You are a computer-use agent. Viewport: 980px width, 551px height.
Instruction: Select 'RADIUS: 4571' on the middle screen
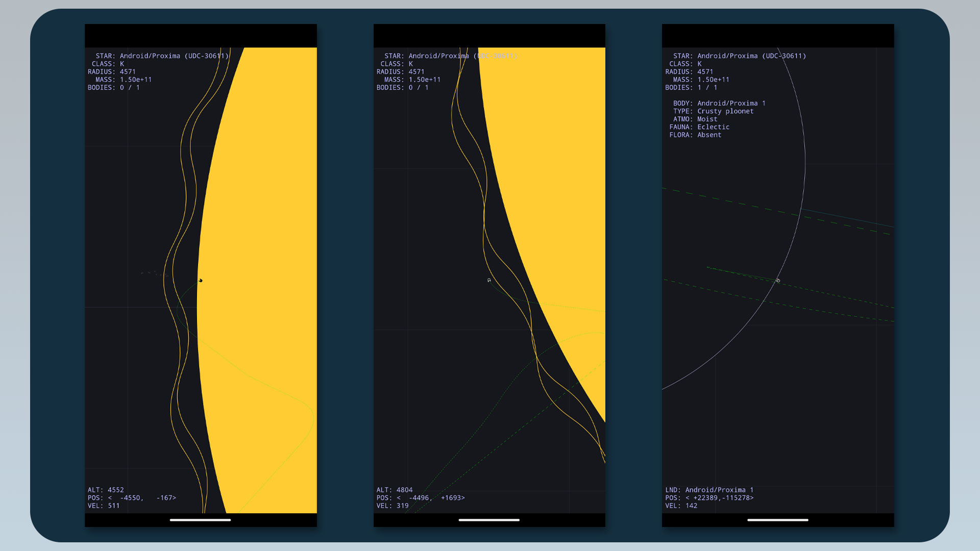[401, 72]
